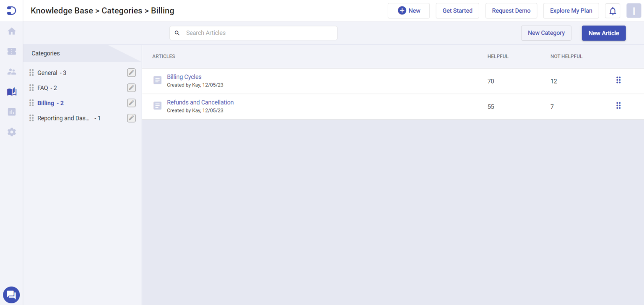
Task: Open the Billing Cycles article
Action: coord(184,77)
